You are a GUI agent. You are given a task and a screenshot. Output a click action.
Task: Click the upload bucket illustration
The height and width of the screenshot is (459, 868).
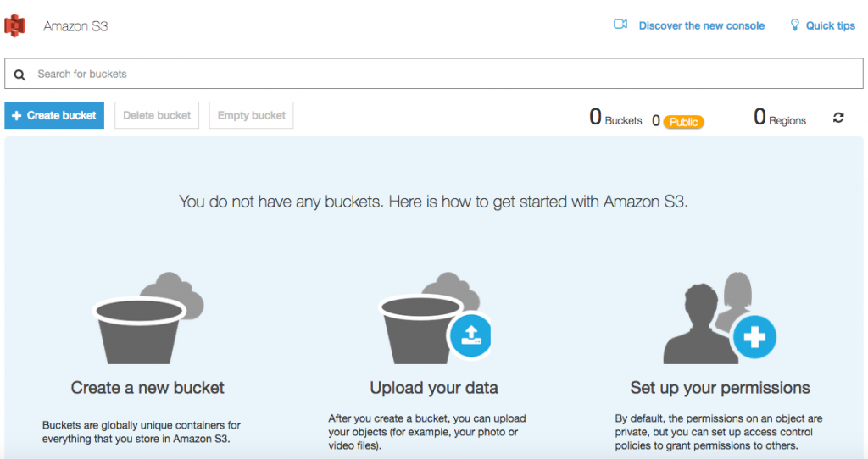coord(428,318)
